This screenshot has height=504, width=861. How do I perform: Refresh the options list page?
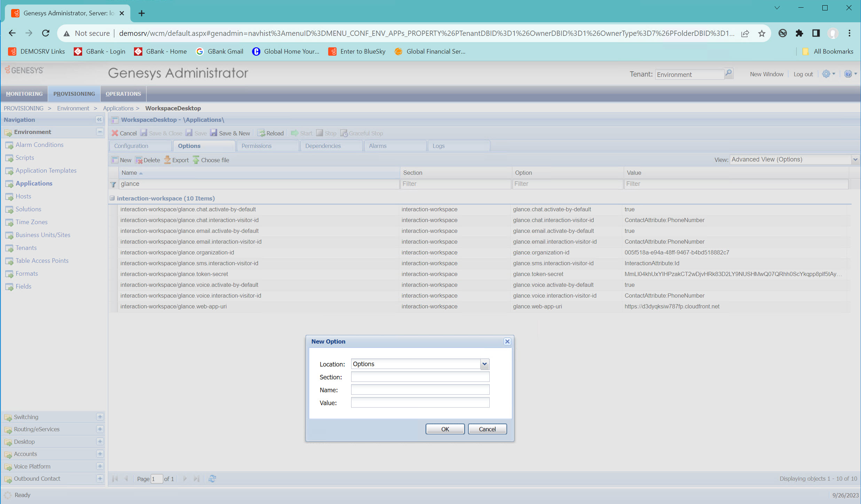tap(212, 479)
